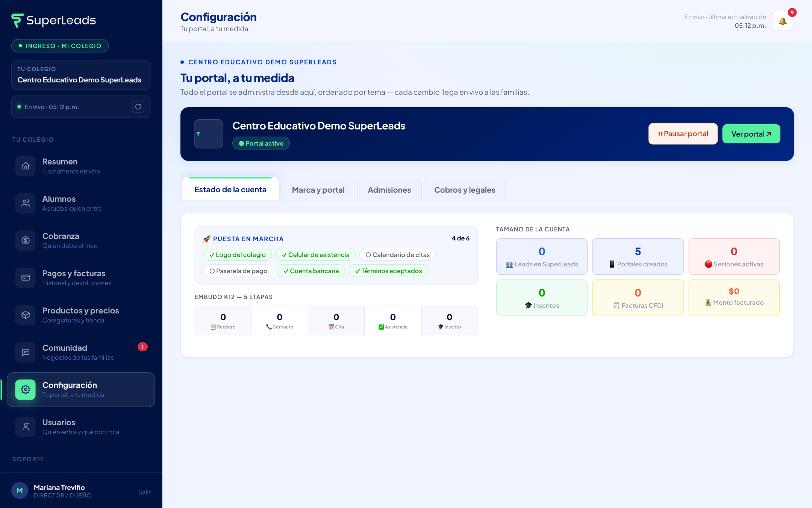Click the Productos y precios box icon
Image resolution: width=812 pixels, height=508 pixels.
point(26,315)
